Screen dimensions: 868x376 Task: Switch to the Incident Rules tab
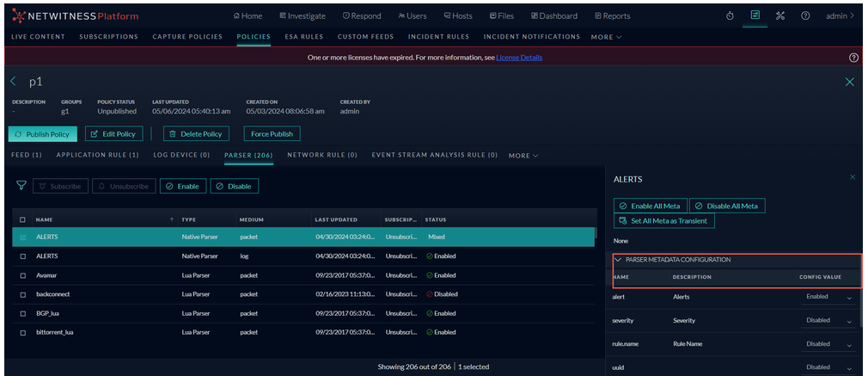point(438,37)
